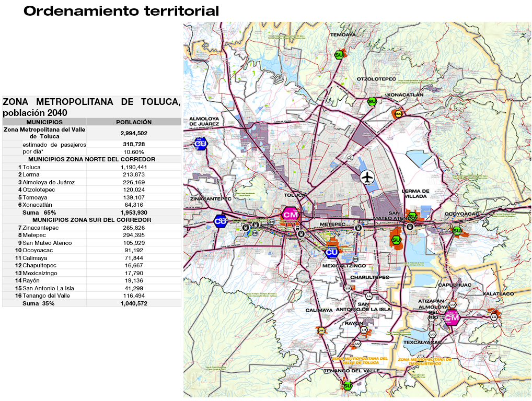
Task: Click the leftmost train station icon near Zinacantepec CU
Action: [246, 228]
